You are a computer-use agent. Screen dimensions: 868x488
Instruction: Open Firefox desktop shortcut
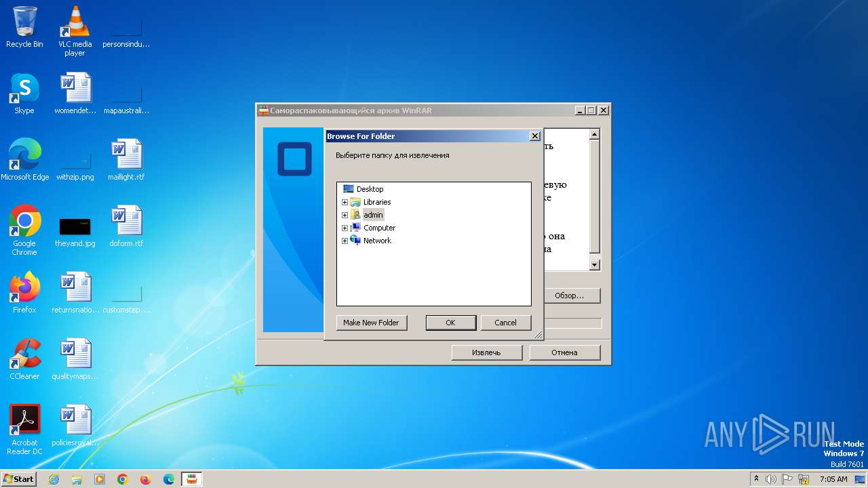tap(24, 293)
